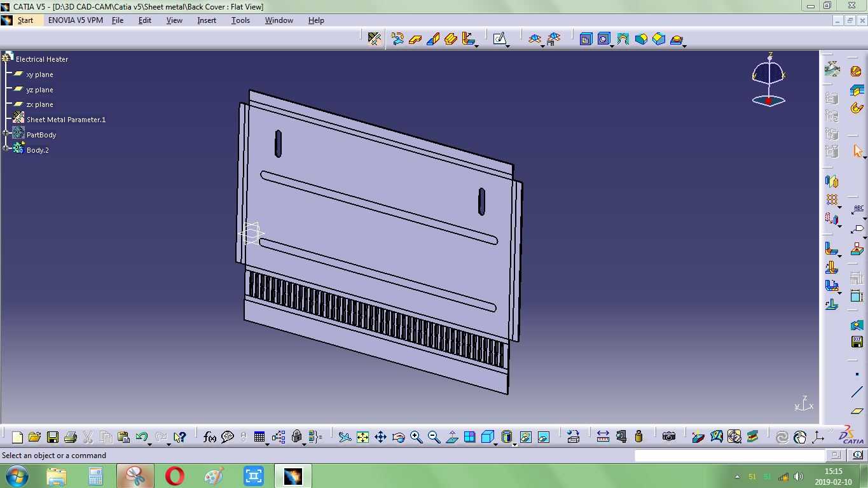868x488 pixels.
Task: Click the Sketcher icon
Action: tap(500, 39)
